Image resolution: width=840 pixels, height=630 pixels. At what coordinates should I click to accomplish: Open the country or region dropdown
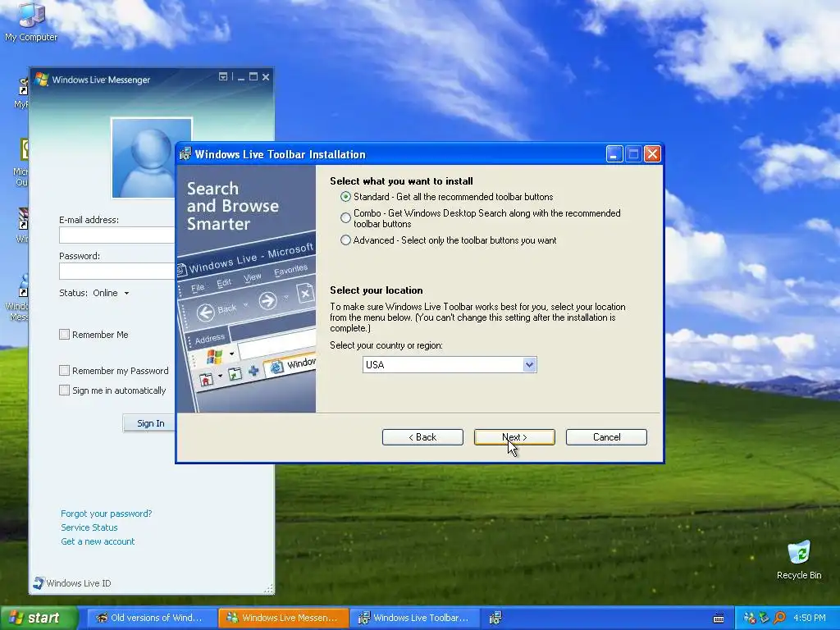(529, 365)
